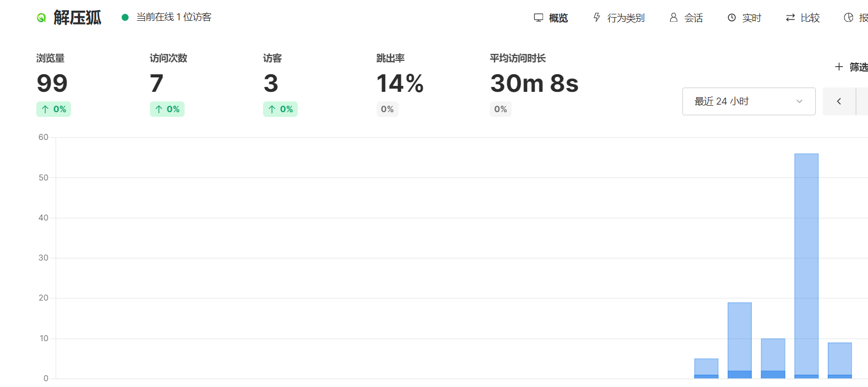The image size is (868, 387).
Task: Click the green 0% badge under 访问次数
Action: click(167, 109)
